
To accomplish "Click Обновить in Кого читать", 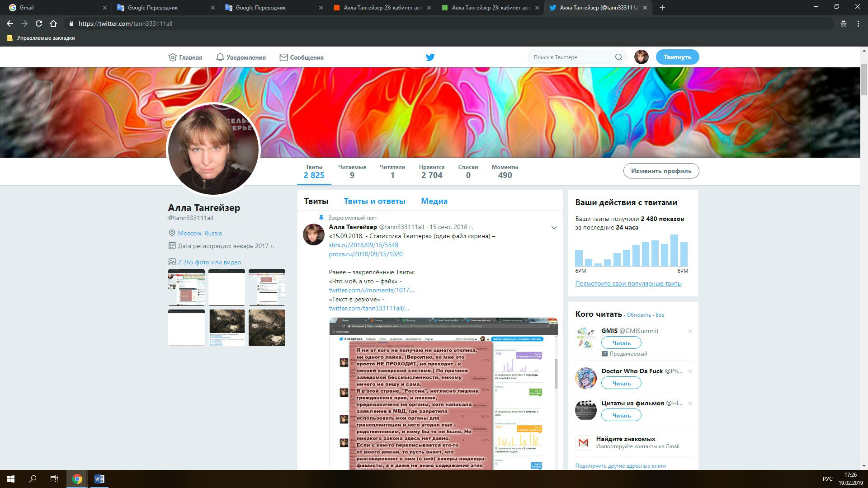I will click(x=639, y=315).
